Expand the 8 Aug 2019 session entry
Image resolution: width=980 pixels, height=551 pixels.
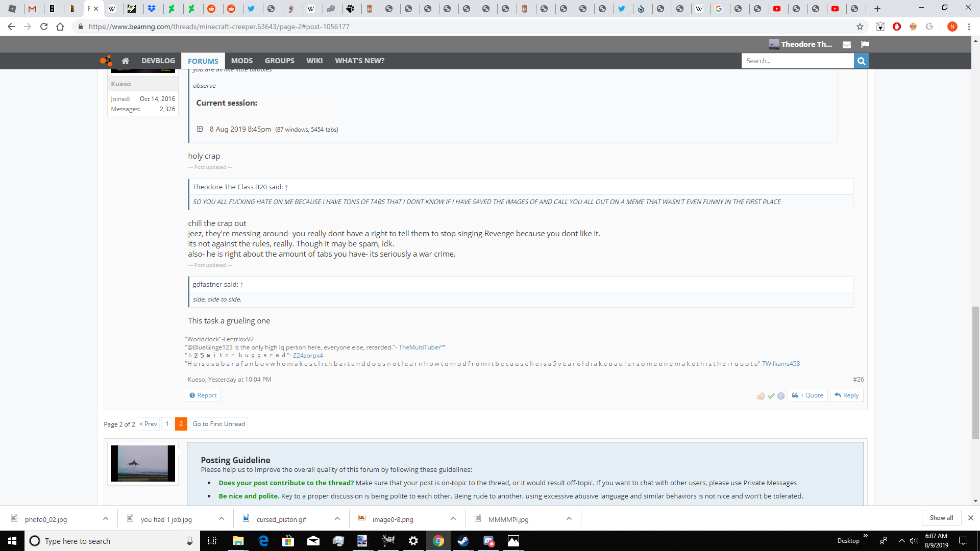(200, 129)
